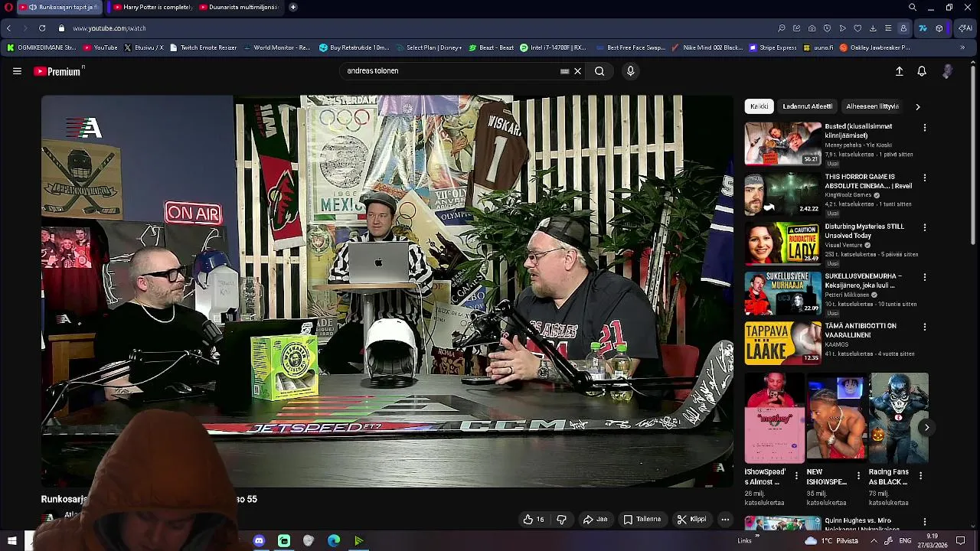Open the Oakley Jawbreaker bookmark
The width and height of the screenshot is (980, 551).
[x=875, y=47]
